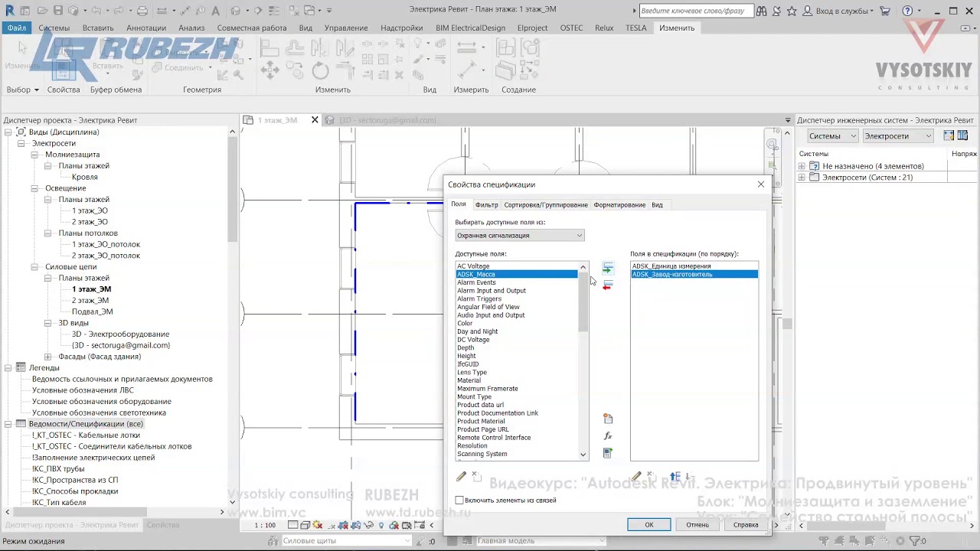The height and width of the screenshot is (551, 980).
Task: Collapse the Силовые цепи tree node
Action: (34, 267)
